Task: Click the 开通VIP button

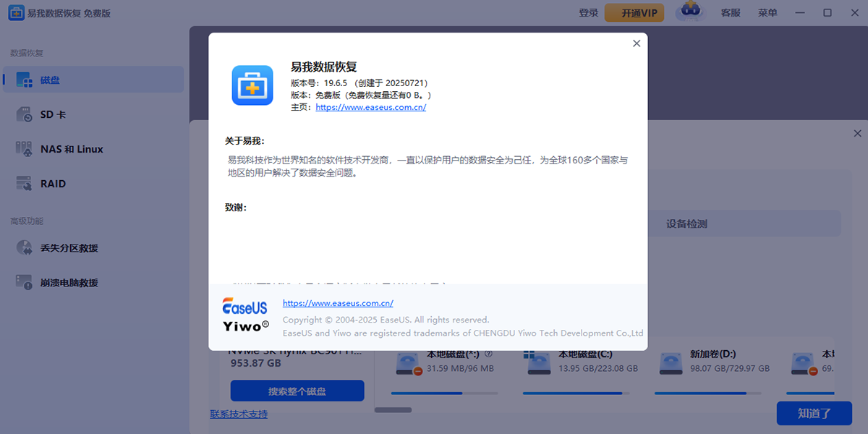Action: (634, 12)
